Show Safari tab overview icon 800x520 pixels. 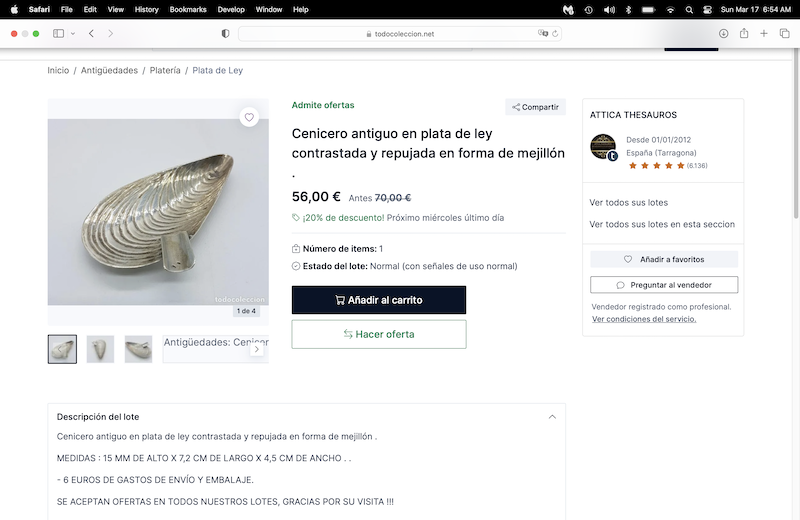[784, 33]
